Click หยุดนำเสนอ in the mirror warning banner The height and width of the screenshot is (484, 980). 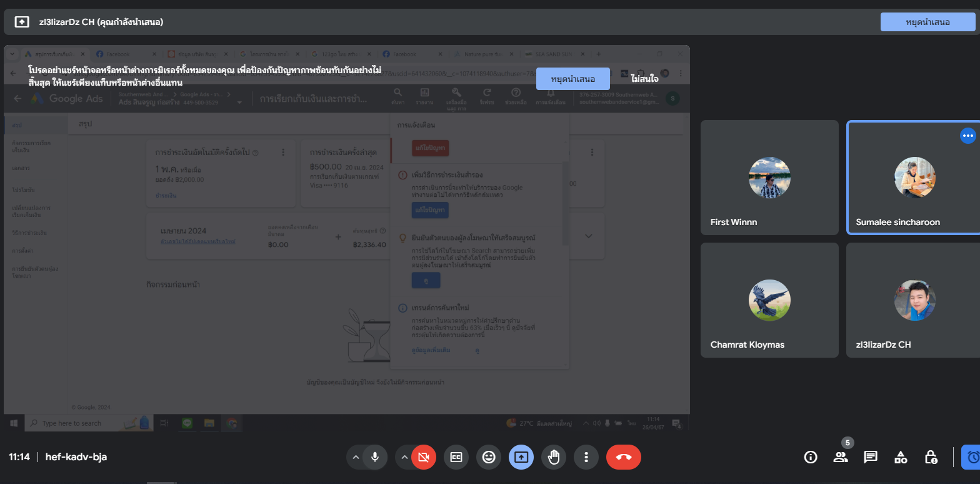tap(572, 79)
